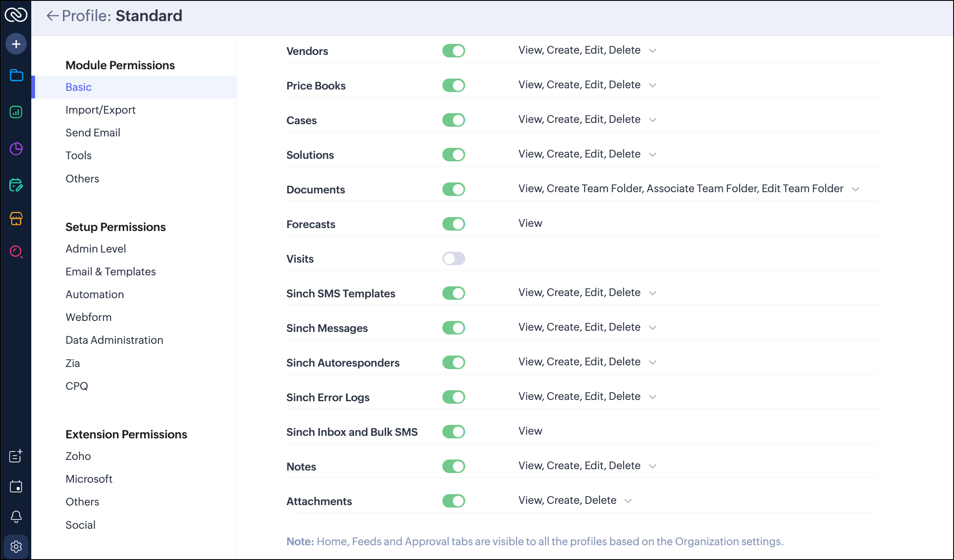Click the notifications bell icon
This screenshot has height=560, width=954.
16,517
